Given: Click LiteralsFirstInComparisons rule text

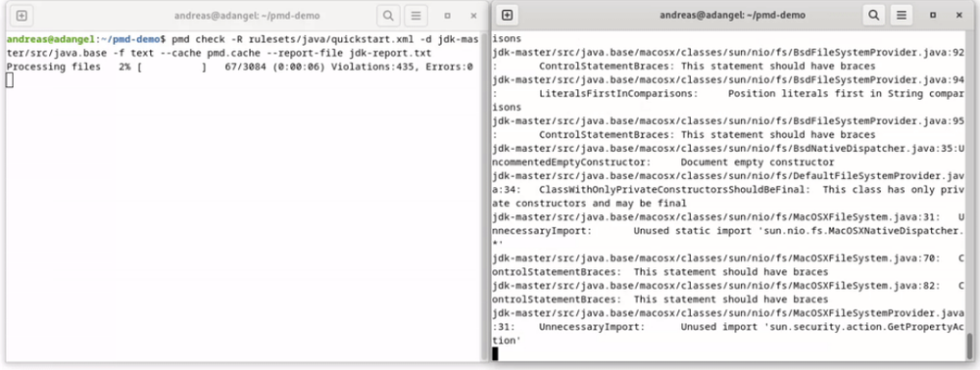Looking at the screenshot, I should (618, 94).
